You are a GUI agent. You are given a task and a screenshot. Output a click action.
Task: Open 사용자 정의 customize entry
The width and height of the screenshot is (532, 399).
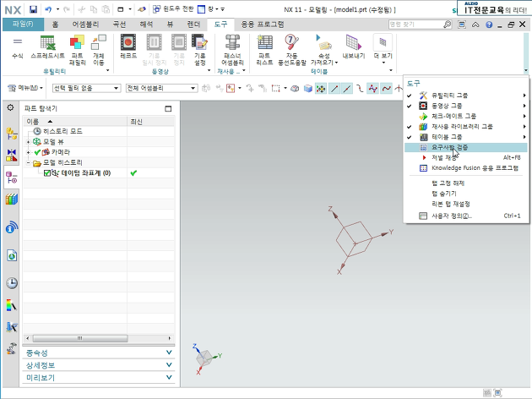click(x=465, y=216)
